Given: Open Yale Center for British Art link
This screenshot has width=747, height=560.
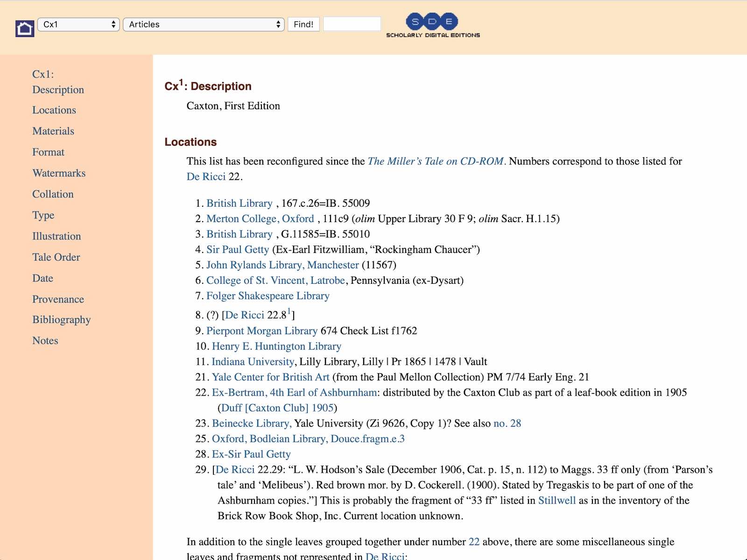Looking at the screenshot, I should (271, 377).
